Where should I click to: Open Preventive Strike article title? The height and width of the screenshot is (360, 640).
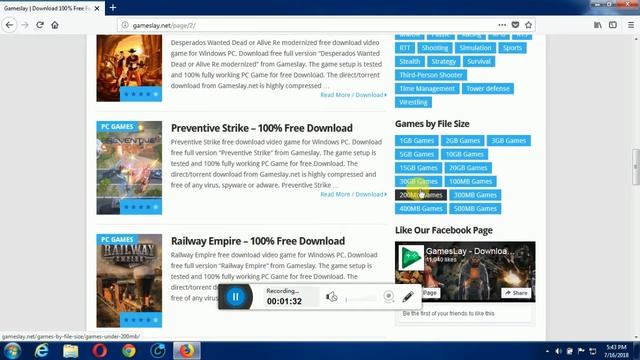click(262, 128)
